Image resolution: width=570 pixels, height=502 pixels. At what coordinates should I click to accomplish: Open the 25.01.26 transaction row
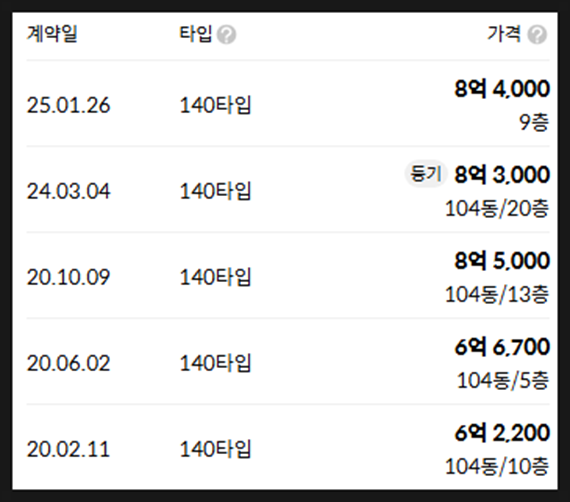288,104
